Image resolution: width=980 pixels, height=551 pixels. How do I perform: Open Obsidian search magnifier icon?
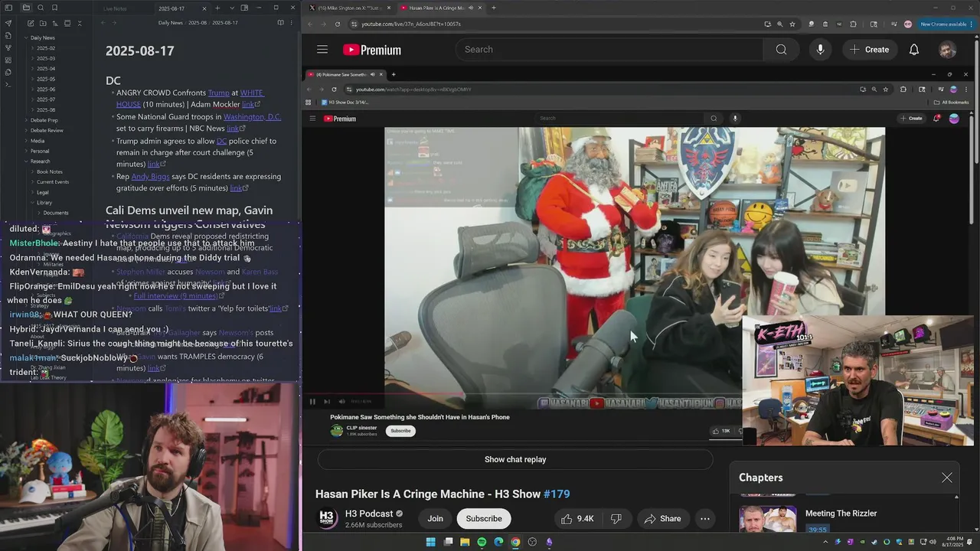[x=41, y=8]
